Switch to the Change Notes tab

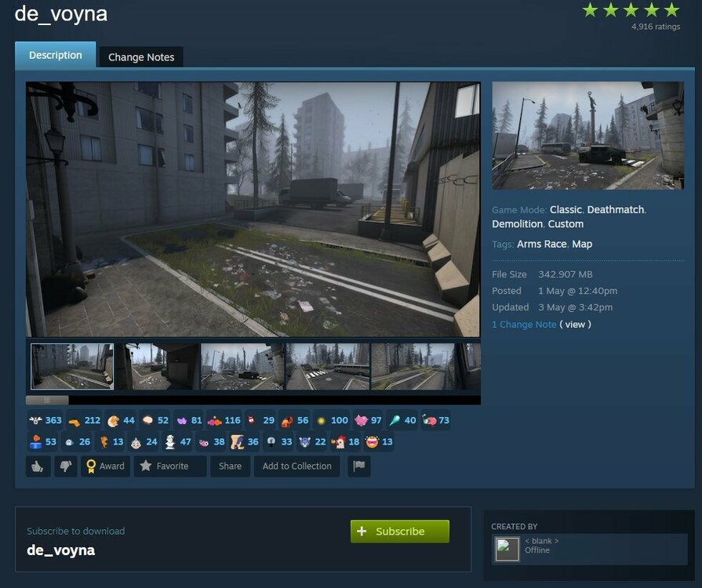(x=141, y=57)
